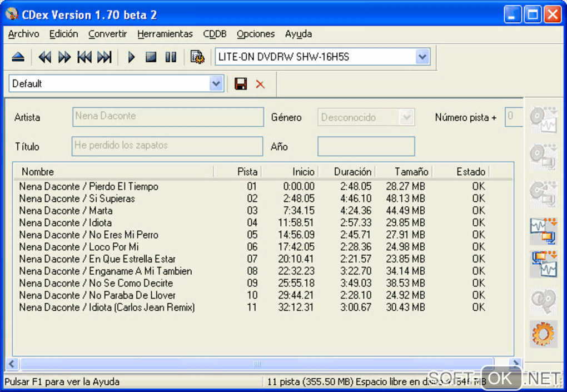Viewport: 567px width, 392px height.
Task: Expand the Default profile dropdown
Action: coord(216,83)
